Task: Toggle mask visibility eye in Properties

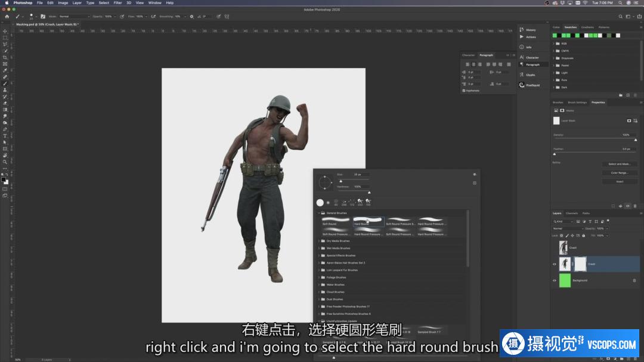Action: [627, 206]
